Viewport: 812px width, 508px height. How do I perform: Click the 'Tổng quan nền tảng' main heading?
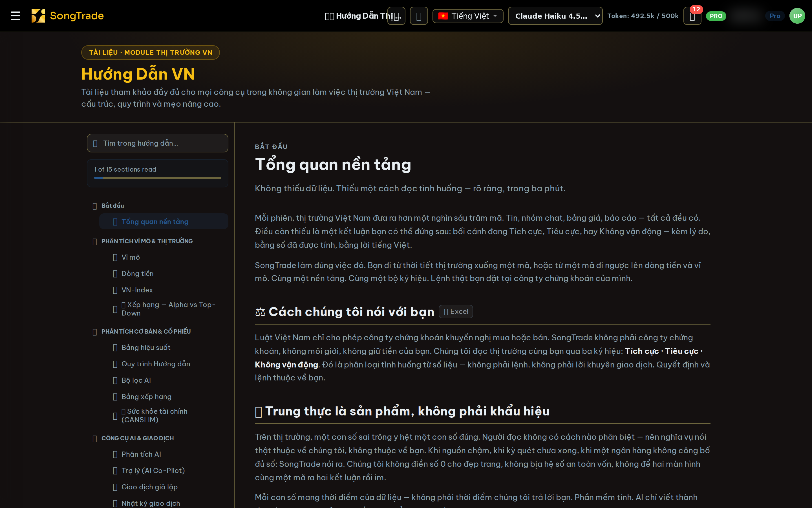coord(333,165)
